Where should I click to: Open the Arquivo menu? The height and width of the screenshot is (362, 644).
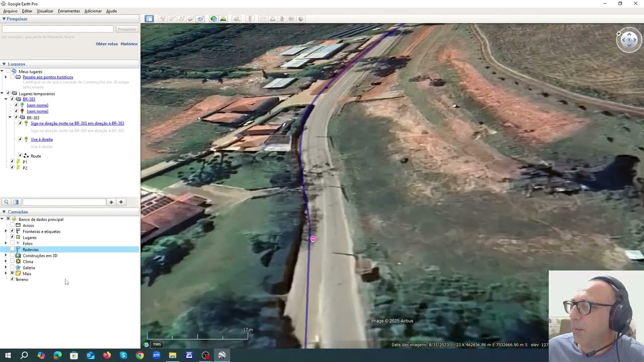[x=10, y=11]
